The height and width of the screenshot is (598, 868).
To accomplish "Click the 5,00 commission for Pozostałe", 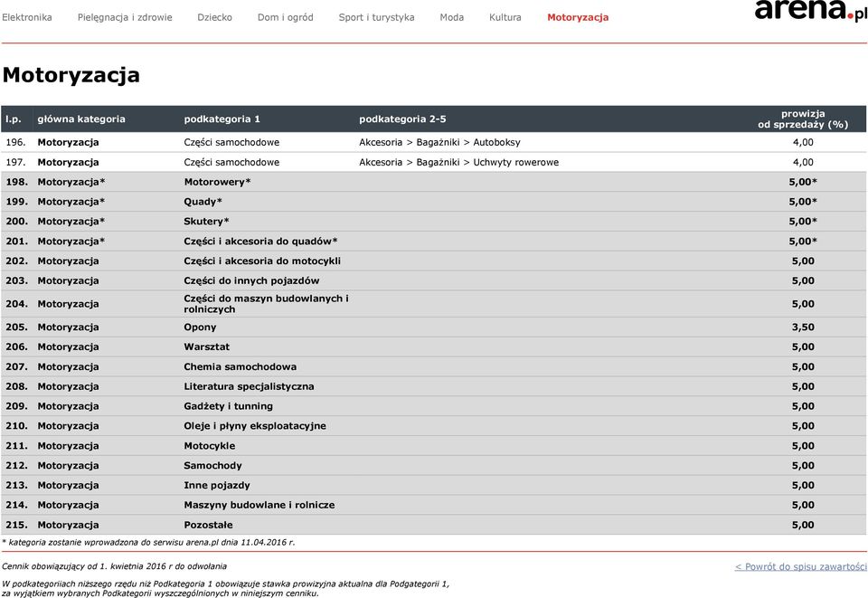I will (x=803, y=525).
